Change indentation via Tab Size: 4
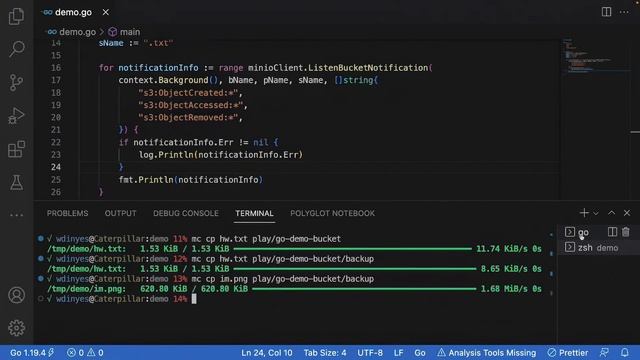 [325, 353]
